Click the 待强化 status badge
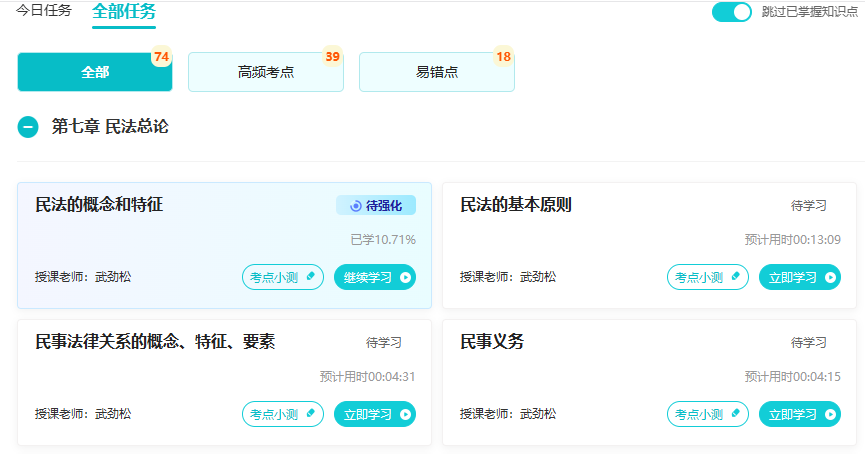Viewport: 865px width, 454px height. point(376,205)
